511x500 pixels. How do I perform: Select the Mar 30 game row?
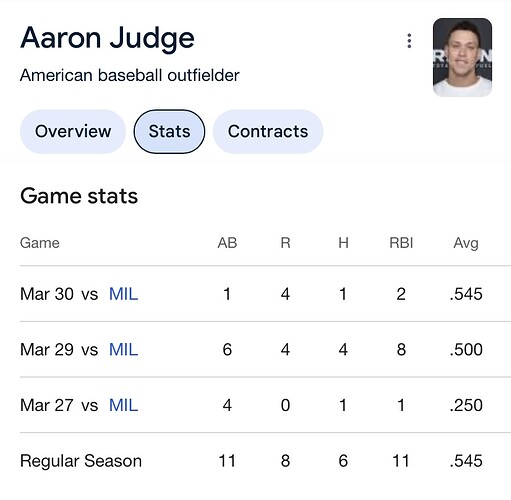[x=265, y=294]
